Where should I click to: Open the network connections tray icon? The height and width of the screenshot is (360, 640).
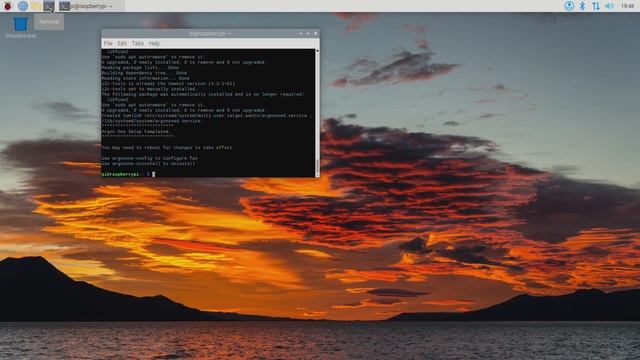click(596, 6)
